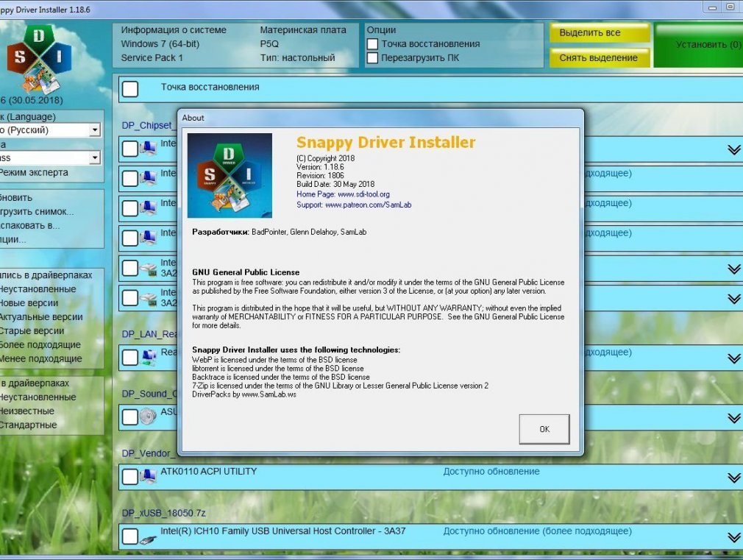743x560 pixels.
Task: Toggle the Старые версии filter
Action: click(32, 331)
